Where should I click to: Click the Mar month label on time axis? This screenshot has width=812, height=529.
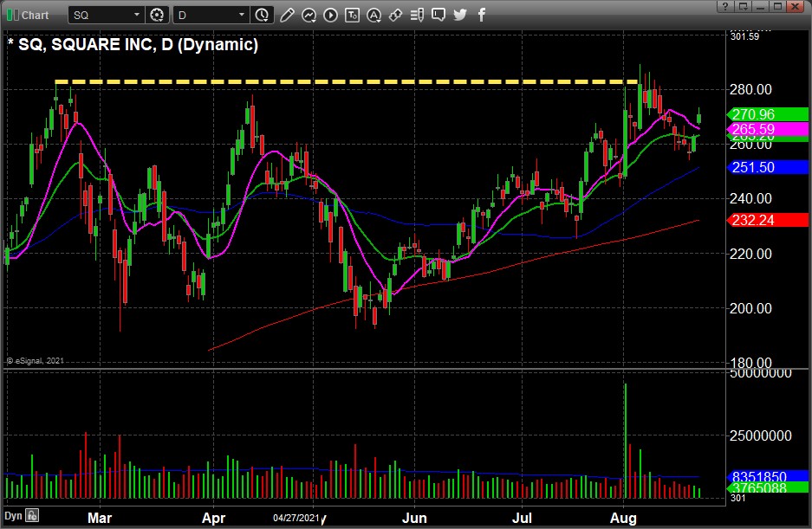tap(100, 518)
